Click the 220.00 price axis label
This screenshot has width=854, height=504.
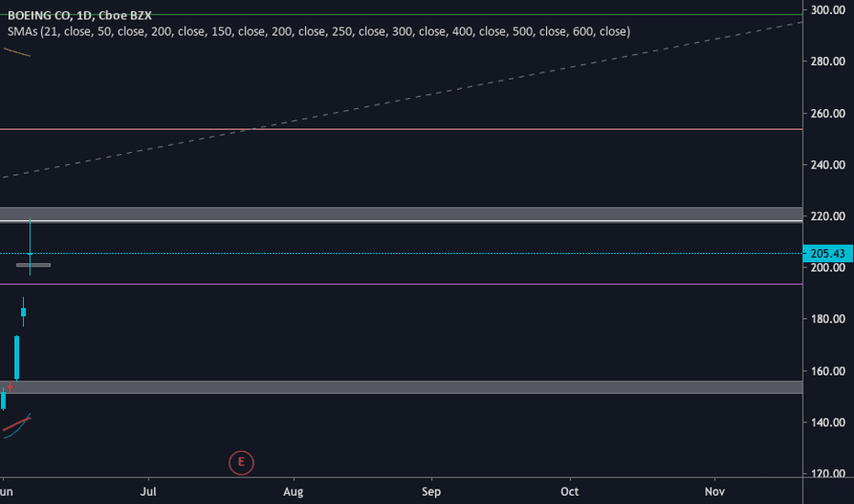pos(827,216)
